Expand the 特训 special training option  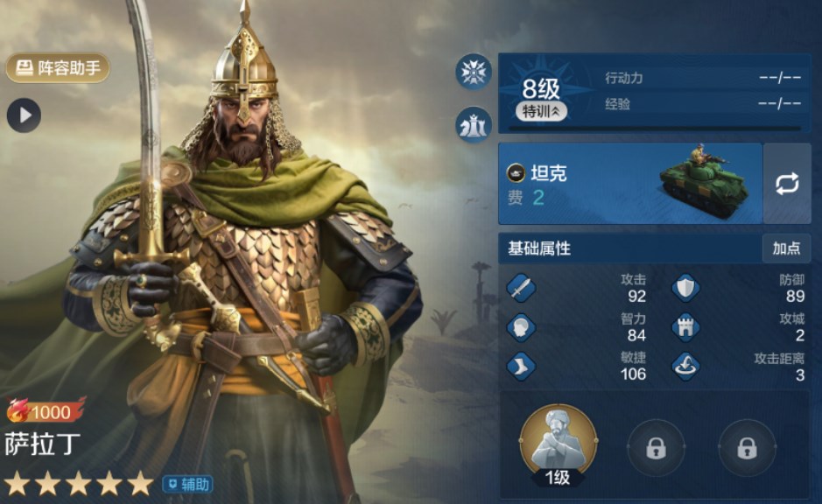pyautogui.click(x=542, y=111)
